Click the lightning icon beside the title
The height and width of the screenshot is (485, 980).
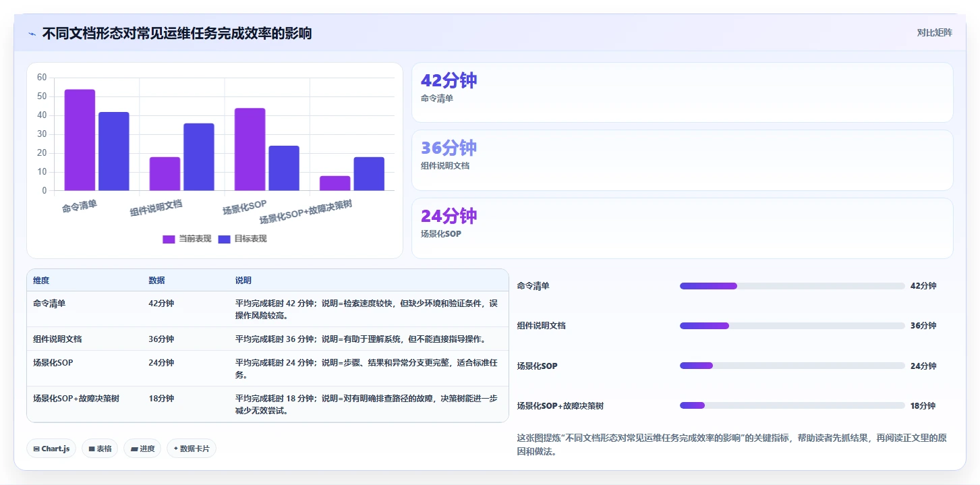[x=32, y=34]
